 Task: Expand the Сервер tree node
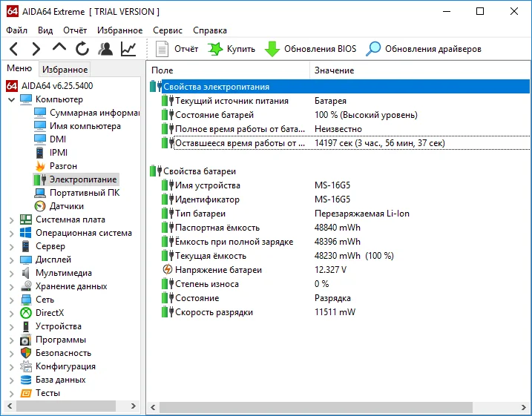pyautogui.click(x=12, y=247)
